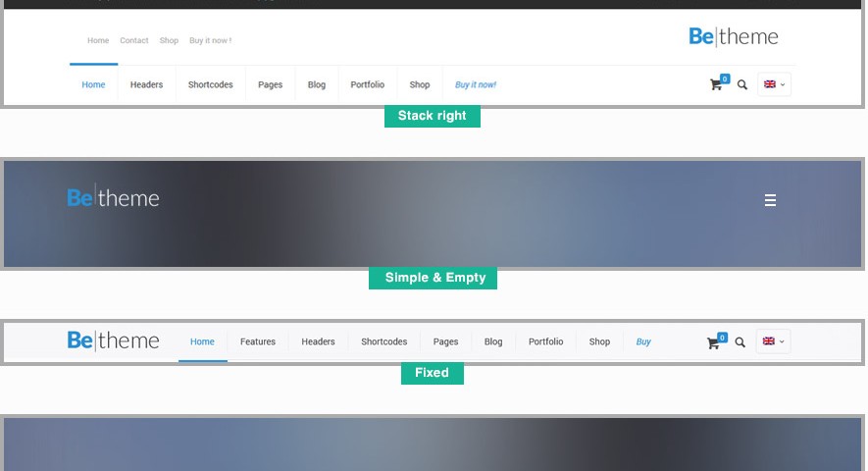Click the italic Buy link in the Fixed header

tap(643, 341)
